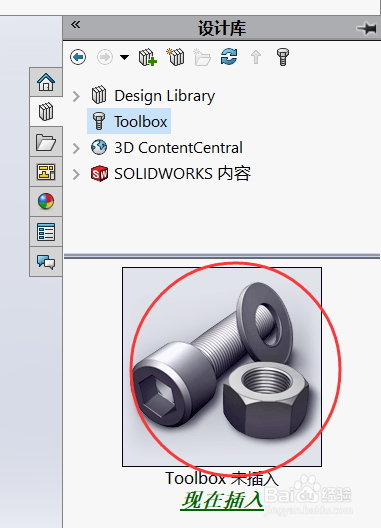Click the greyed Forward navigation arrow
Screen dimensions: 381x528
click(x=105, y=57)
